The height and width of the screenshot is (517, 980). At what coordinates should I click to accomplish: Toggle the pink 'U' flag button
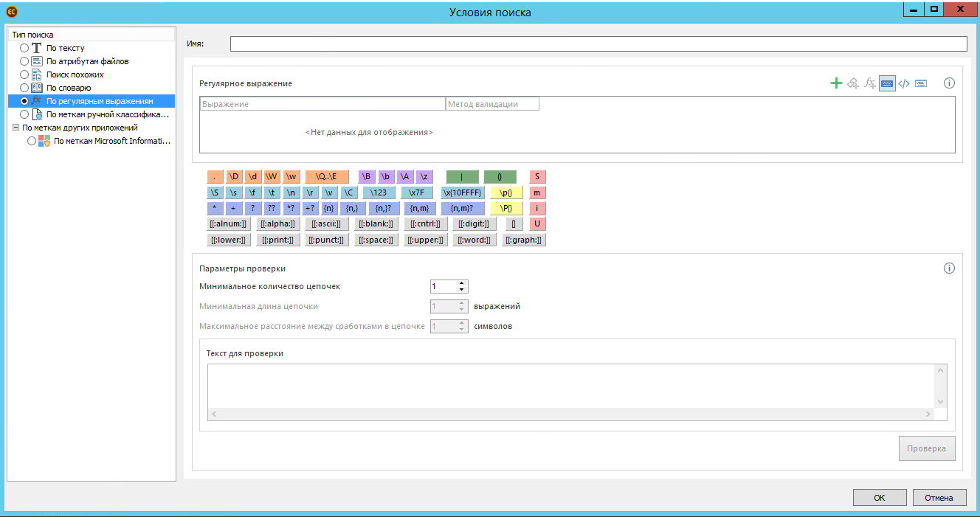(537, 223)
